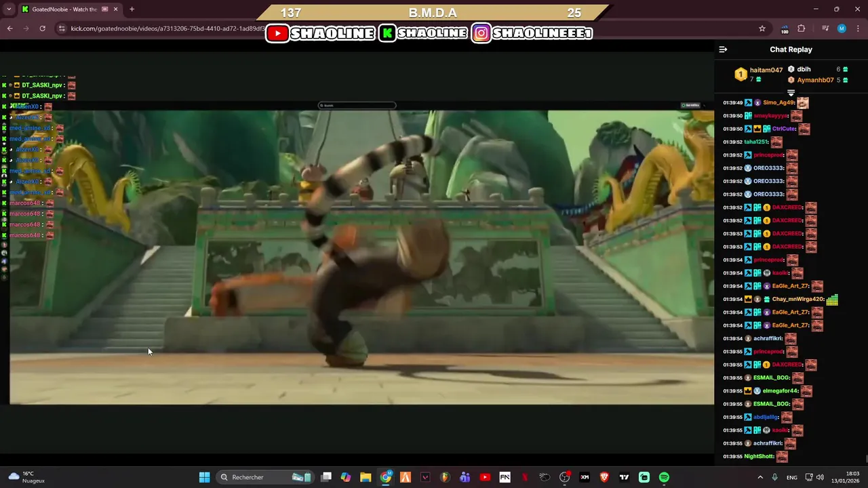Open File Explorer from the taskbar
Viewport: 868px width, 488px height.
point(366,477)
